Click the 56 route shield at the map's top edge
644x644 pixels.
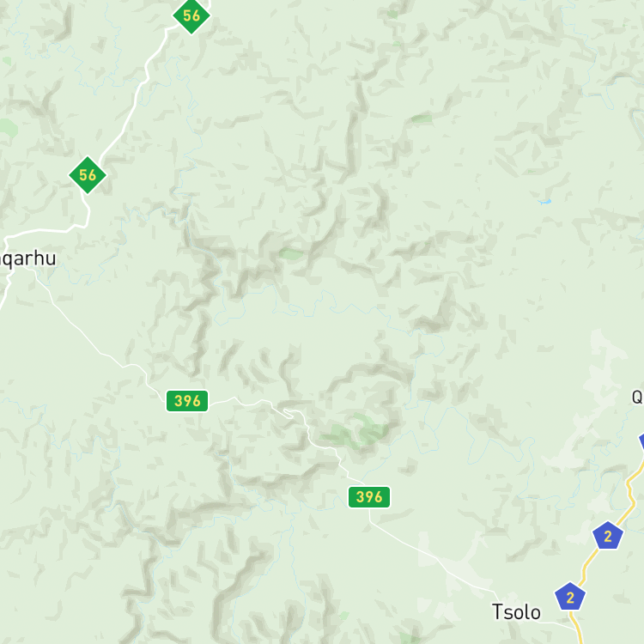tap(191, 15)
